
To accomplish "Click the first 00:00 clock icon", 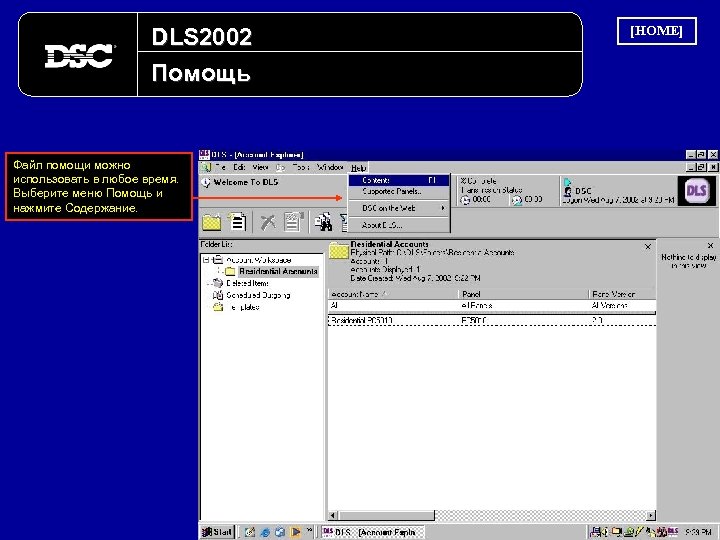I will tap(466, 200).
